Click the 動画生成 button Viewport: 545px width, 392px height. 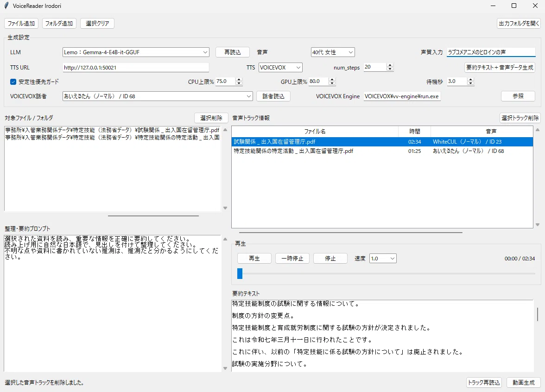[x=524, y=383]
